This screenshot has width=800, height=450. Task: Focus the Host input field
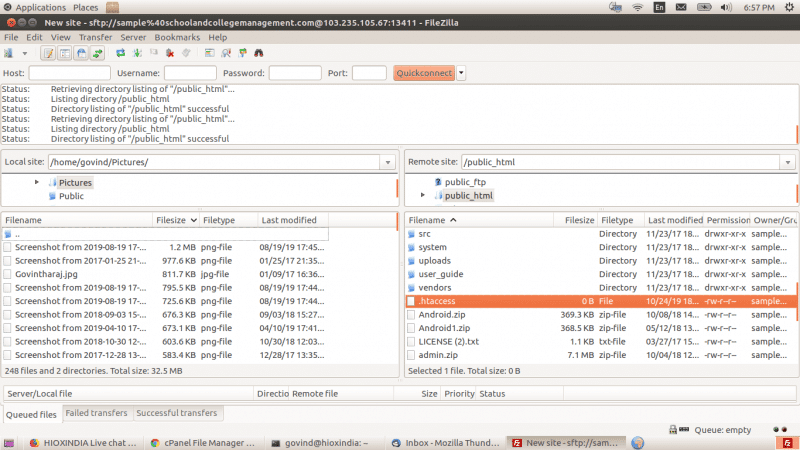pyautogui.click(x=69, y=73)
